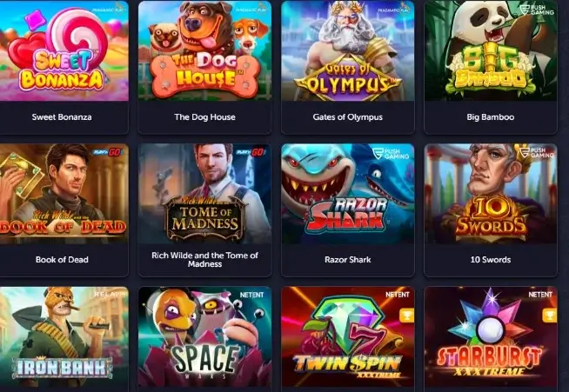Click the Push Gaming logo on 10 Swords
Image resolution: width=569 pixels, height=392 pixels.
pyautogui.click(x=537, y=152)
